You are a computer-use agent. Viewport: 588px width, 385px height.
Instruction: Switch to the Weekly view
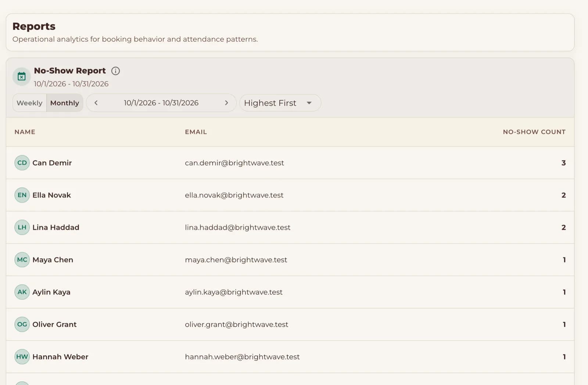[29, 103]
